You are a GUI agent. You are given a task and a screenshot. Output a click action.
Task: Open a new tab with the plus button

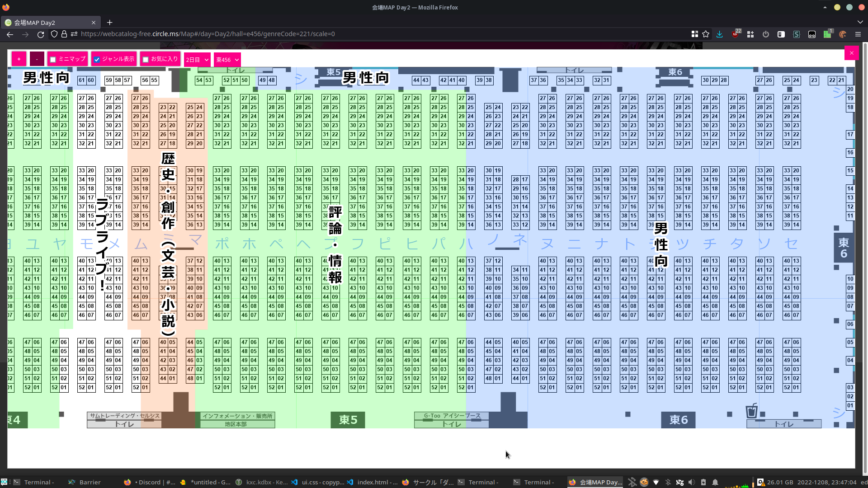coord(109,22)
